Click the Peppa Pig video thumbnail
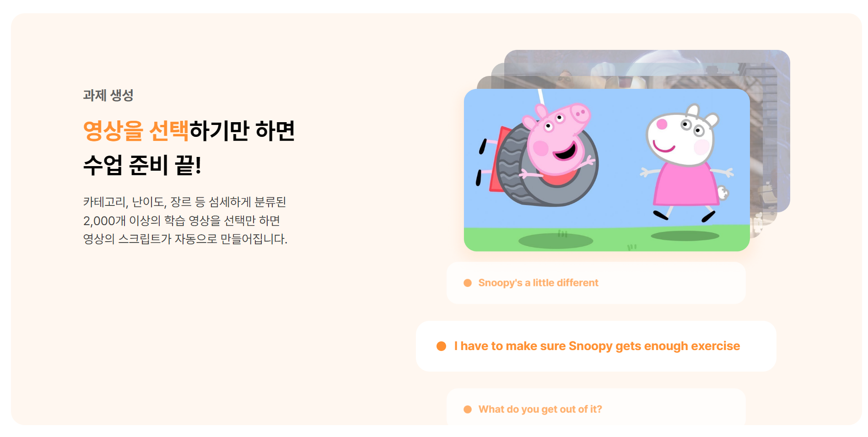Screen dimensions: 868x437 (607, 170)
